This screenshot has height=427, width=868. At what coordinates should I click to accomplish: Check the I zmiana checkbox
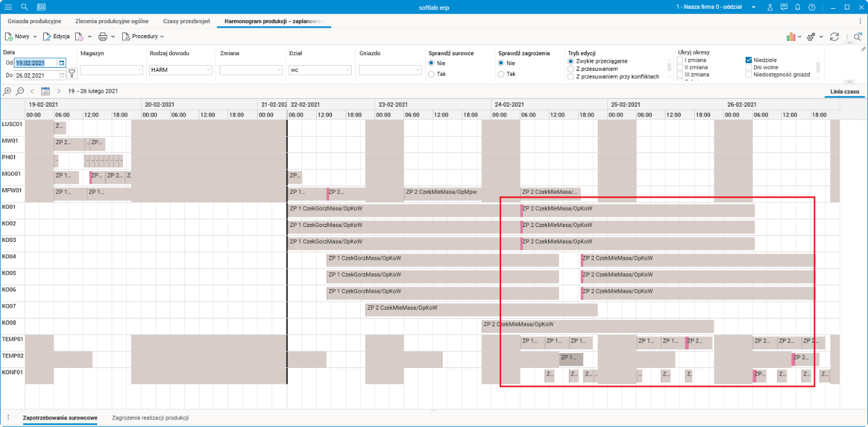(679, 60)
